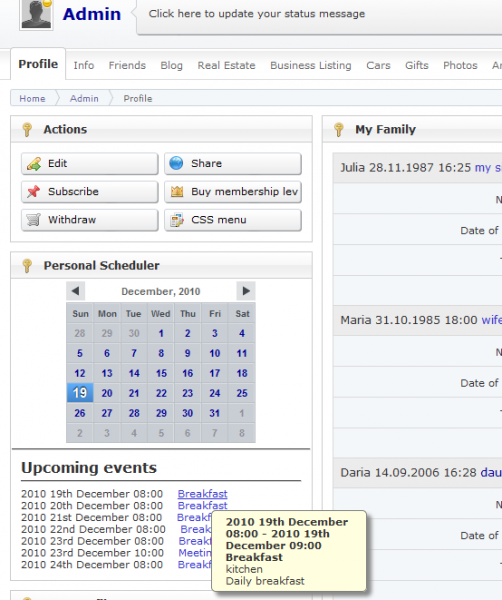The width and height of the screenshot is (502, 600).
Task: Click the Withdraw cart icon
Action: 34,220
